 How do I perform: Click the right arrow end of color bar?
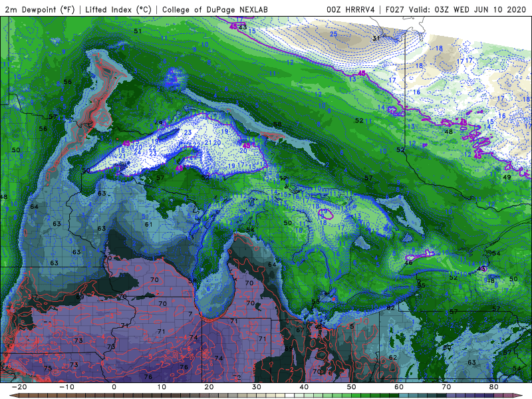coord(519,396)
